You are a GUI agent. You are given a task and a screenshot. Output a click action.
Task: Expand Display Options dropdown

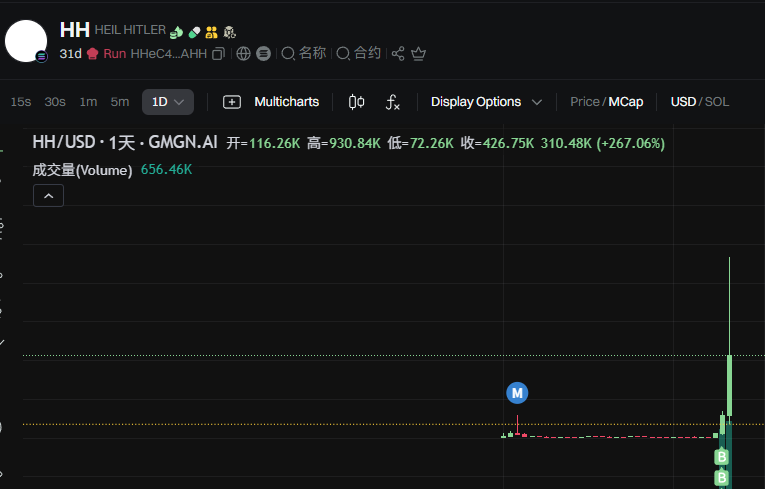tap(486, 102)
